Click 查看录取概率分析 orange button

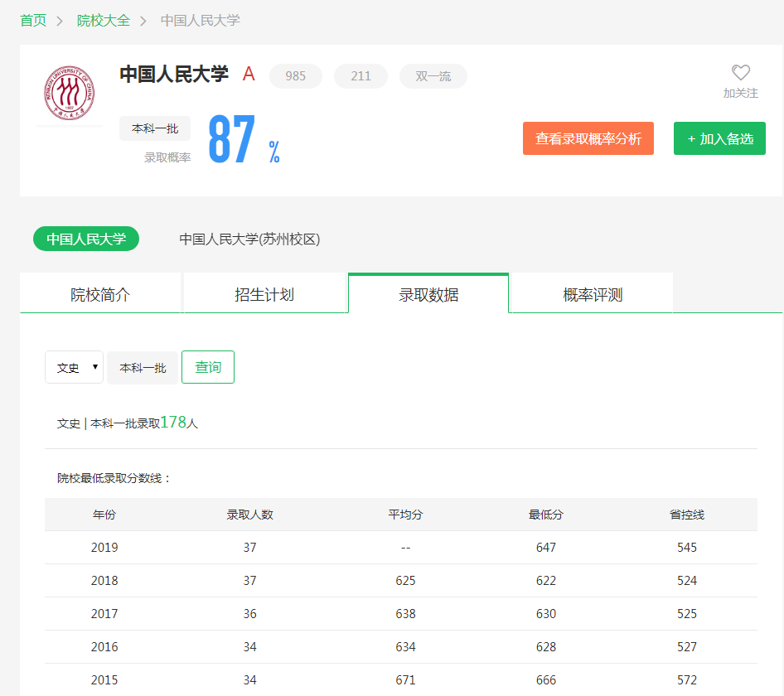[x=588, y=138]
